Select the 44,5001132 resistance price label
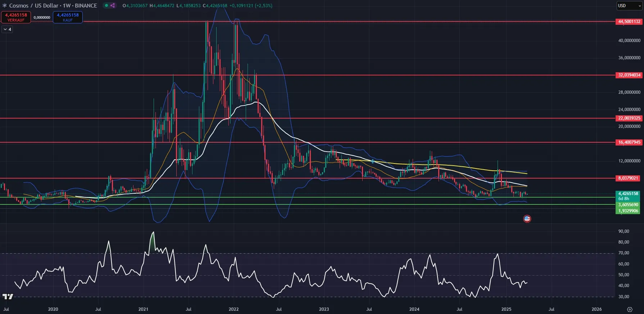The image size is (644, 314). pyautogui.click(x=629, y=22)
